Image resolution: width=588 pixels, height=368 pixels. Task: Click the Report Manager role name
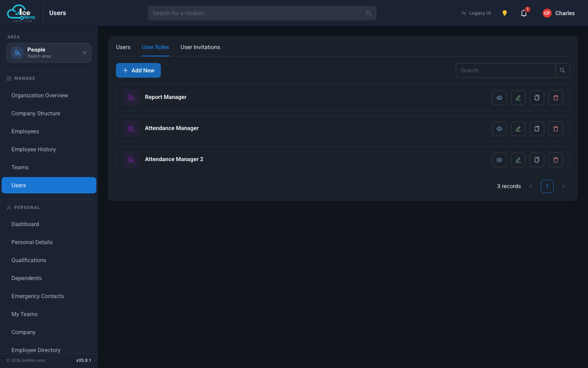[166, 97]
